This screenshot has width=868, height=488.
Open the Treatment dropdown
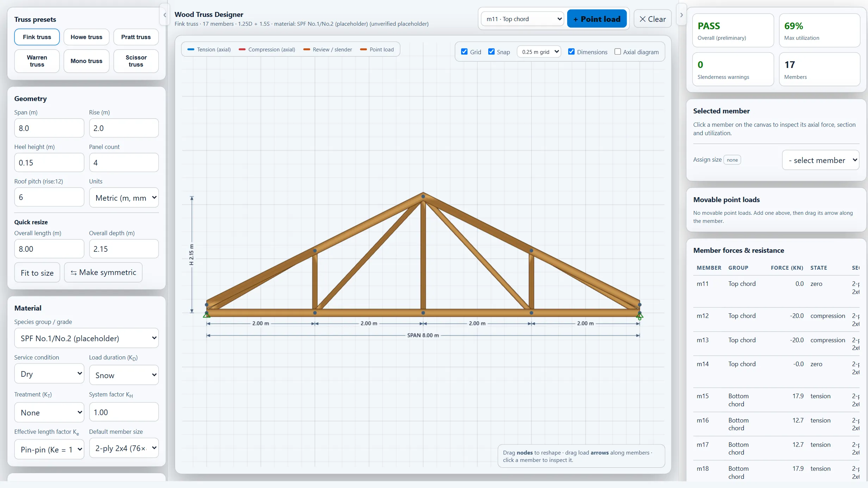point(49,412)
